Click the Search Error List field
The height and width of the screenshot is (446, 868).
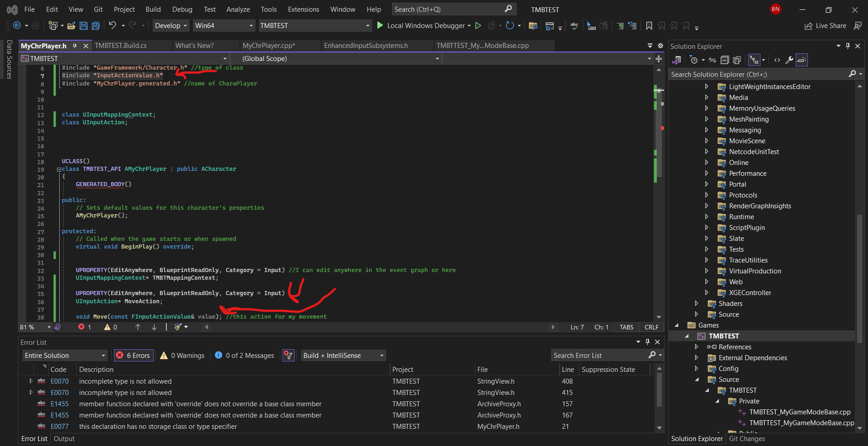click(607, 356)
